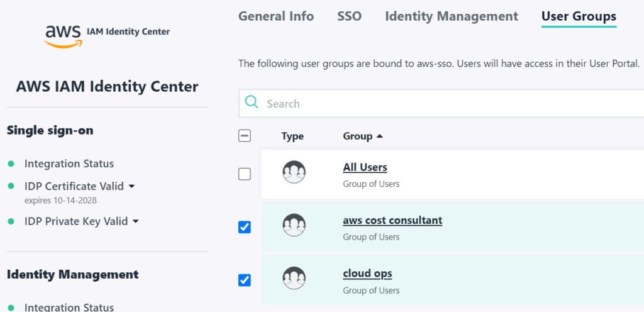
Task: Click the Identity Management sidebar heading
Action: tap(73, 274)
